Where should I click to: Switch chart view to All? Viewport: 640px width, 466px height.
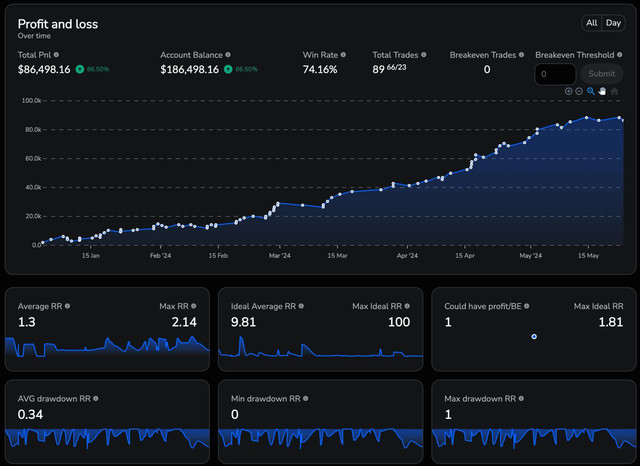(592, 23)
